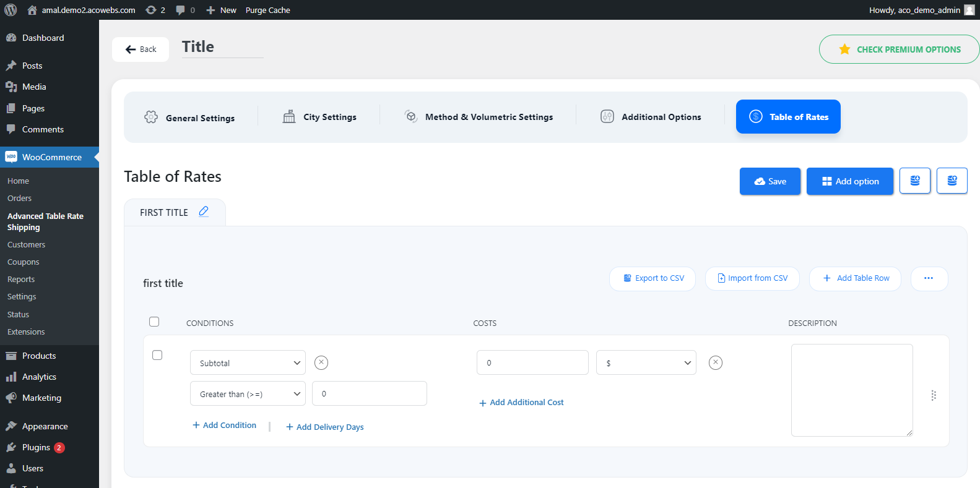Image resolution: width=980 pixels, height=488 pixels.
Task: Open the WordPress logo menu
Action: (11, 10)
